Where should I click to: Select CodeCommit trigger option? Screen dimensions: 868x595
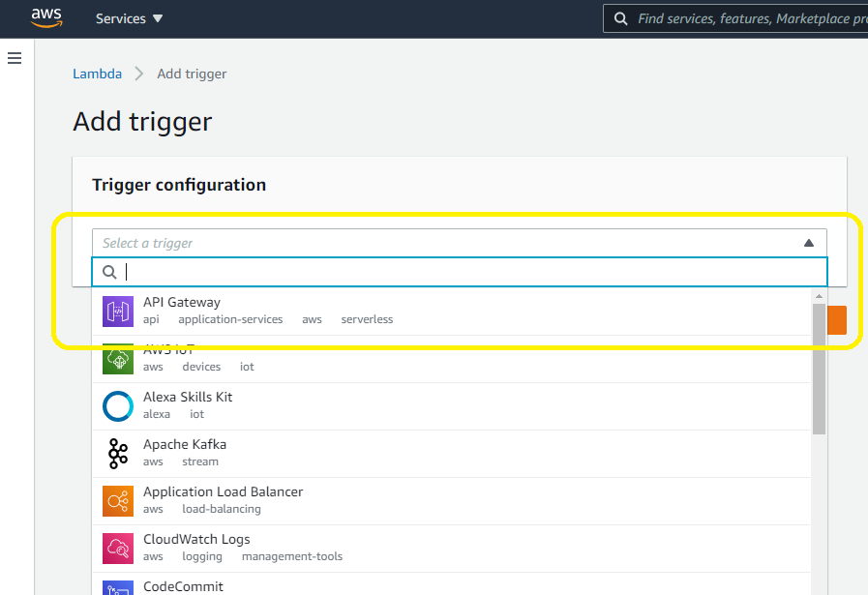[451, 584]
